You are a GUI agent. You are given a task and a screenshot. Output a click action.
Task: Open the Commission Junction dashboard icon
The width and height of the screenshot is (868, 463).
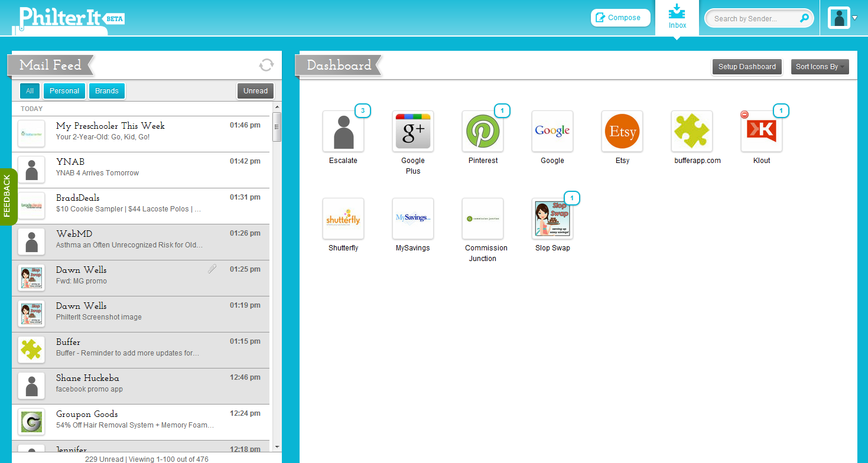(483, 219)
